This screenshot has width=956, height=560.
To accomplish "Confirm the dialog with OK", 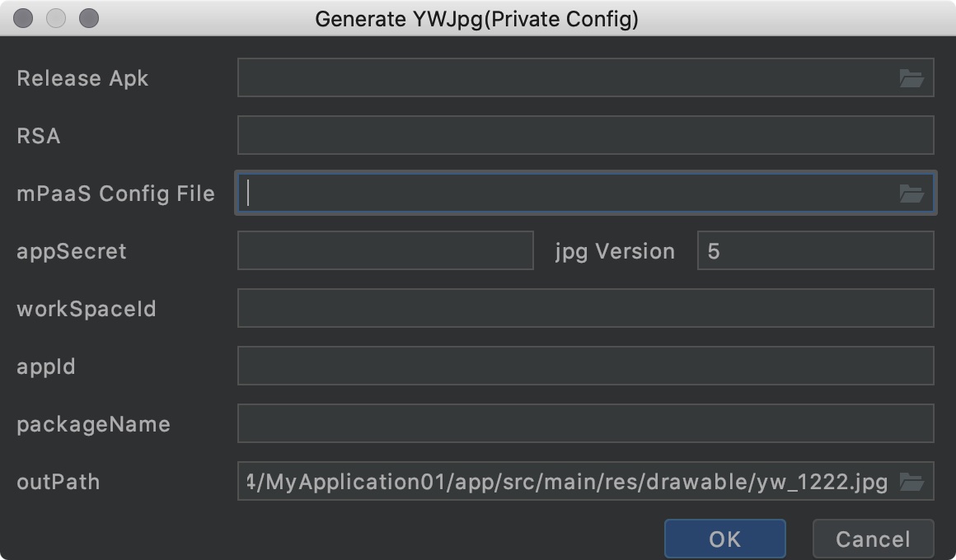I will pyautogui.click(x=725, y=539).
